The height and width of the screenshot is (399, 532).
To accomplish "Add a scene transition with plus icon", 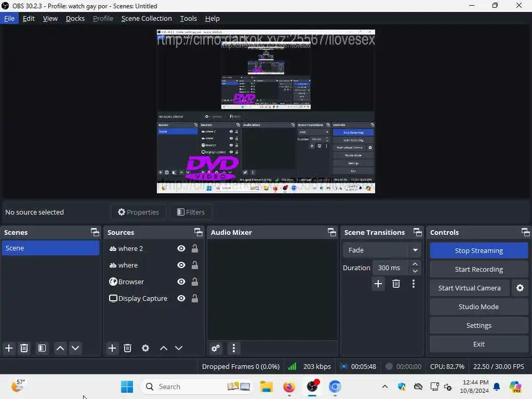I will 378,284.
